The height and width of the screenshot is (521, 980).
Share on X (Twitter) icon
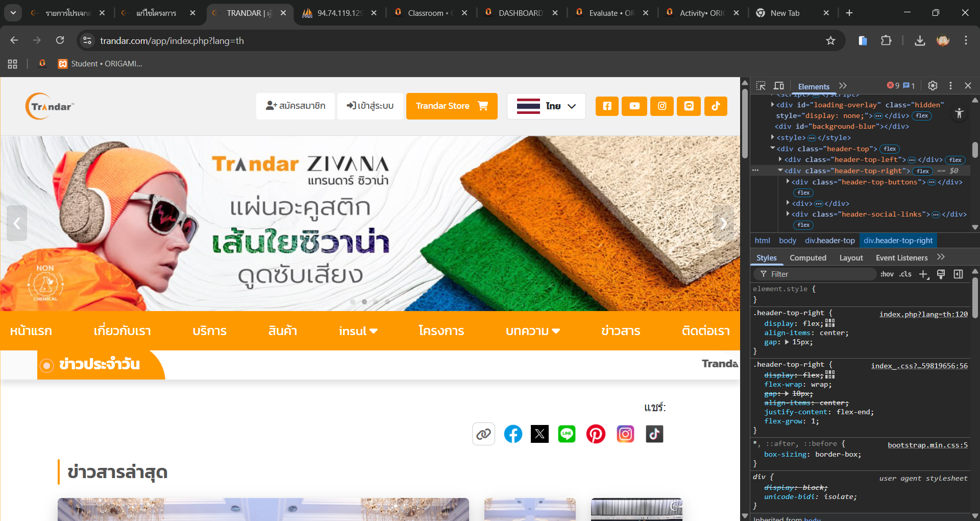coord(540,434)
